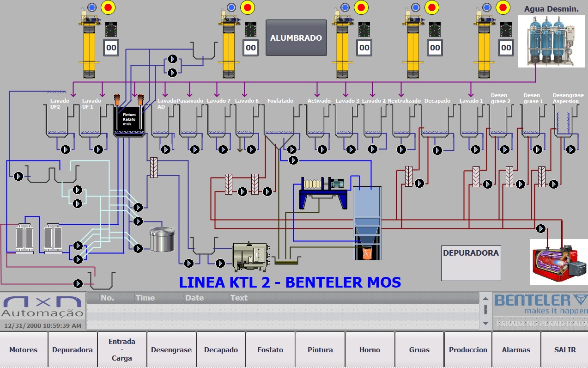The height and width of the screenshot is (368, 588).
Task: Click the pump under Activado tank
Action: 322,149
